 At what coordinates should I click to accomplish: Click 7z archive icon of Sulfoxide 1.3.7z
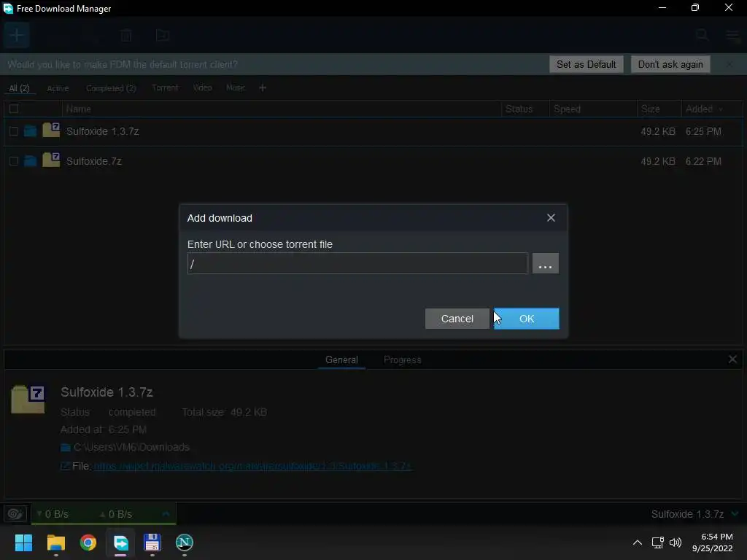point(51,130)
